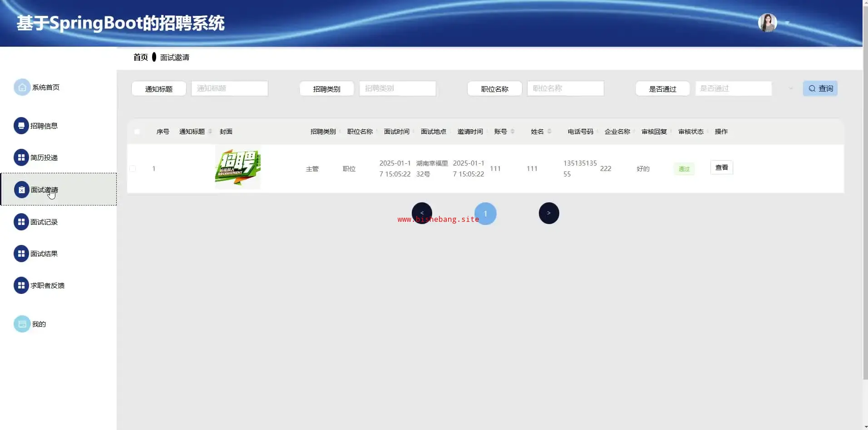Go to the next page arrow
This screenshot has width=868, height=430.
(549, 213)
